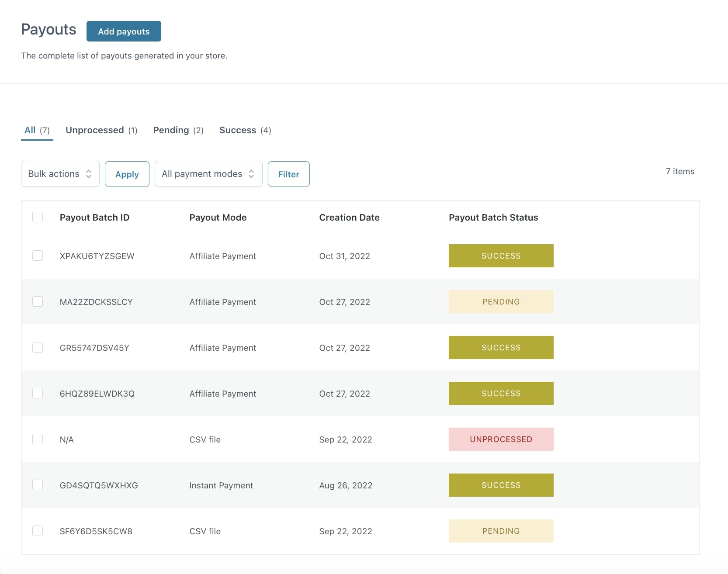Screen dimensions: 728x574
Task: Click SUCCESS badge for Instant Payment row
Action: click(501, 485)
